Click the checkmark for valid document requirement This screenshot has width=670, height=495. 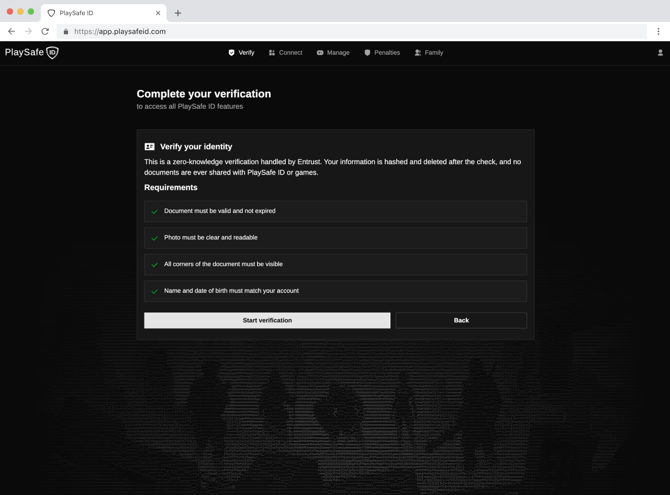(x=155, y=212)
